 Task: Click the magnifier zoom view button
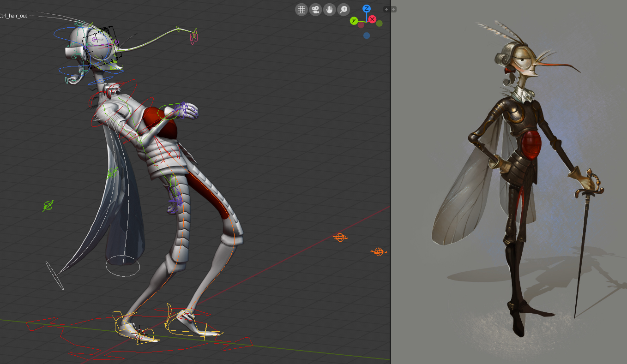pyautogui.click(x=343, y=9)
